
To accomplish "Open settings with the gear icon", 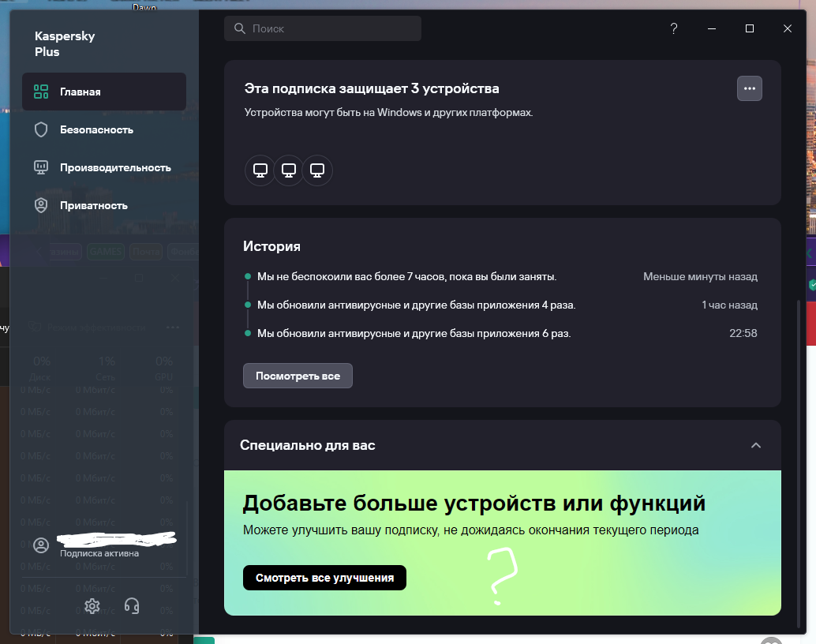I will click(92, 606).
